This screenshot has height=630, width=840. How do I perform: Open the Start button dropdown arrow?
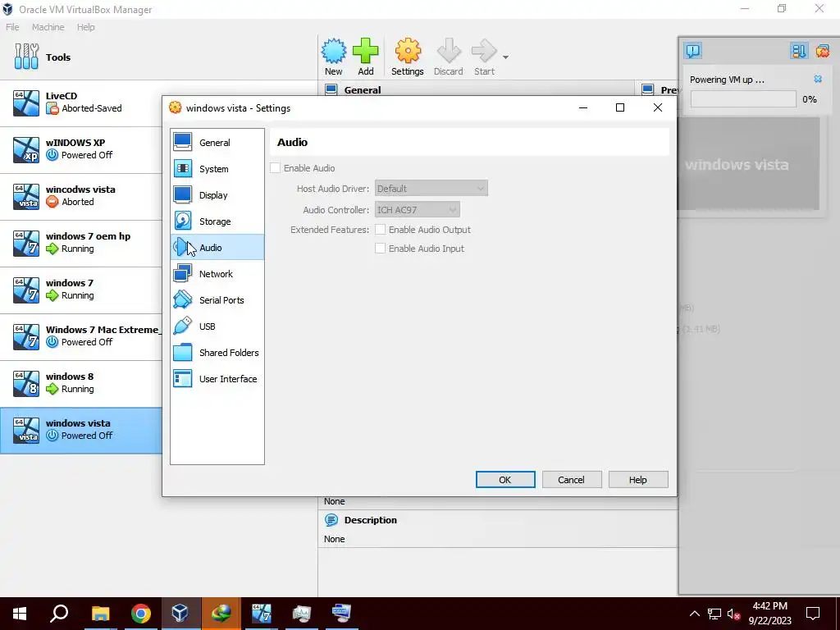click(x=505, y=57)
